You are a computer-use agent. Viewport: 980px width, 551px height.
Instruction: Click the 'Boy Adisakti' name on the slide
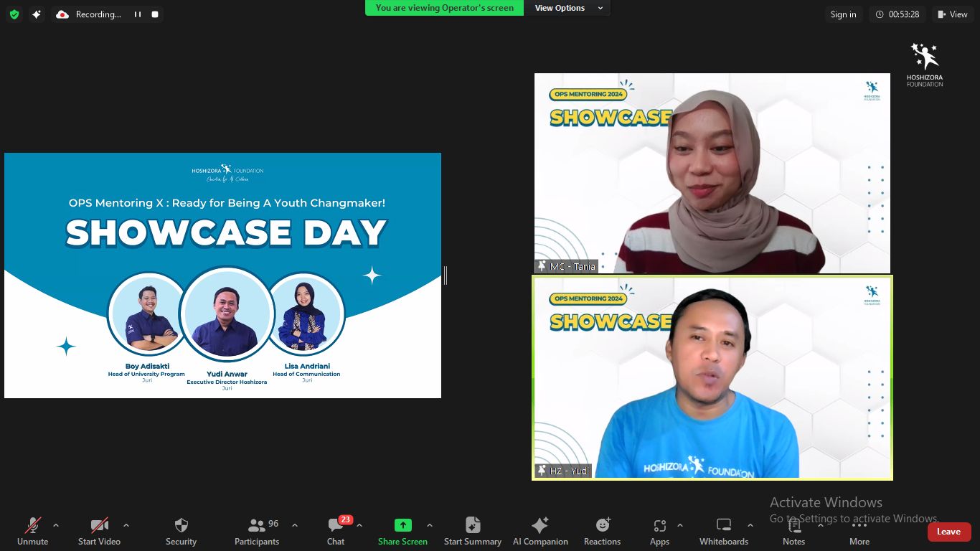tap(147, 367)
